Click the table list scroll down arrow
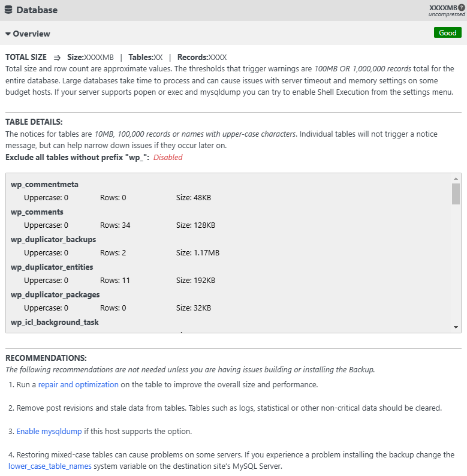 [x=456, y=327]
